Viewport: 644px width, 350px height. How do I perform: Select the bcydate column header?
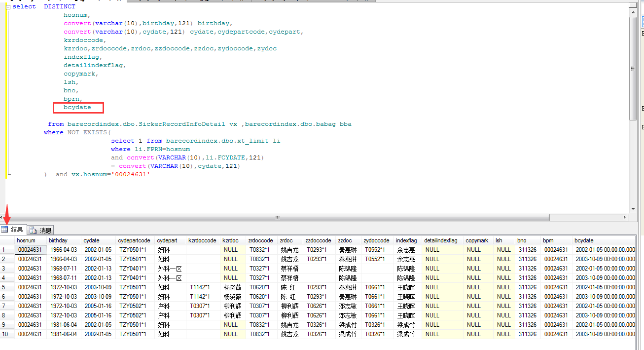tap(604, 240)
